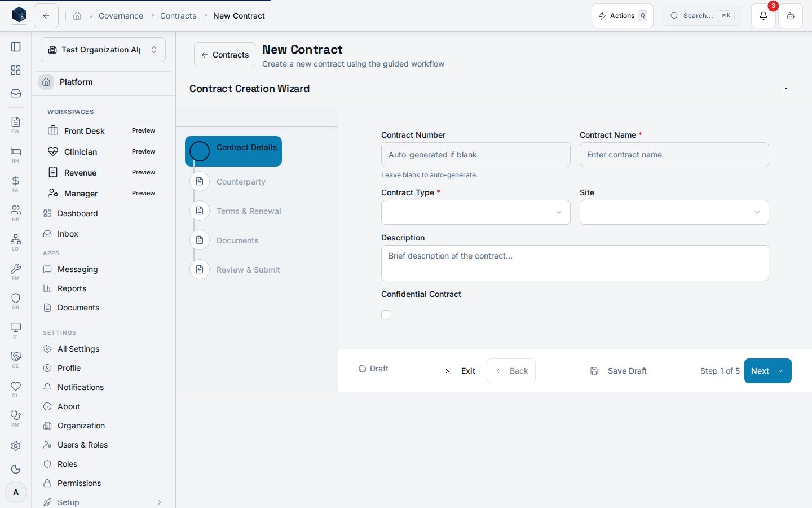Select the Terms & Renewal step
Screen dimensions: 812x508
(236, 211)
